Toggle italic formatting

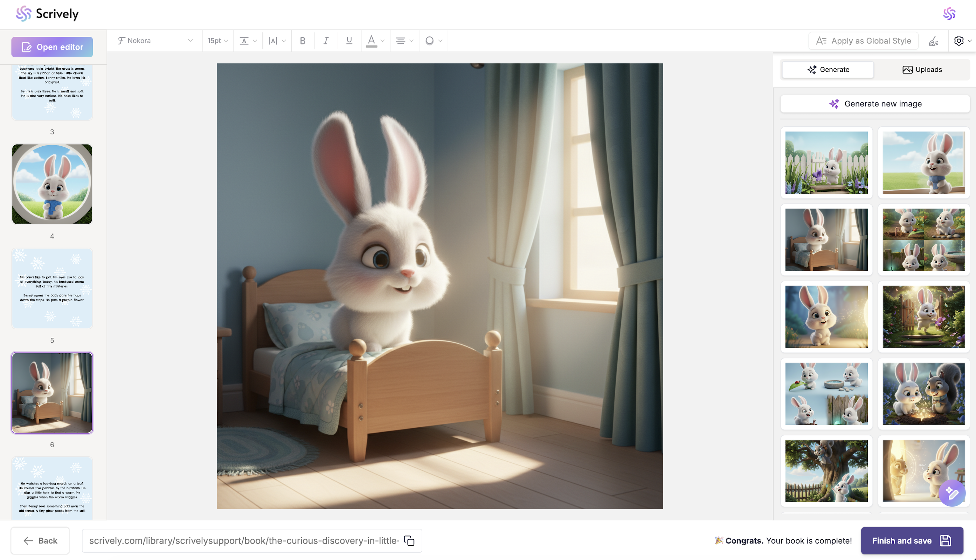326,41
